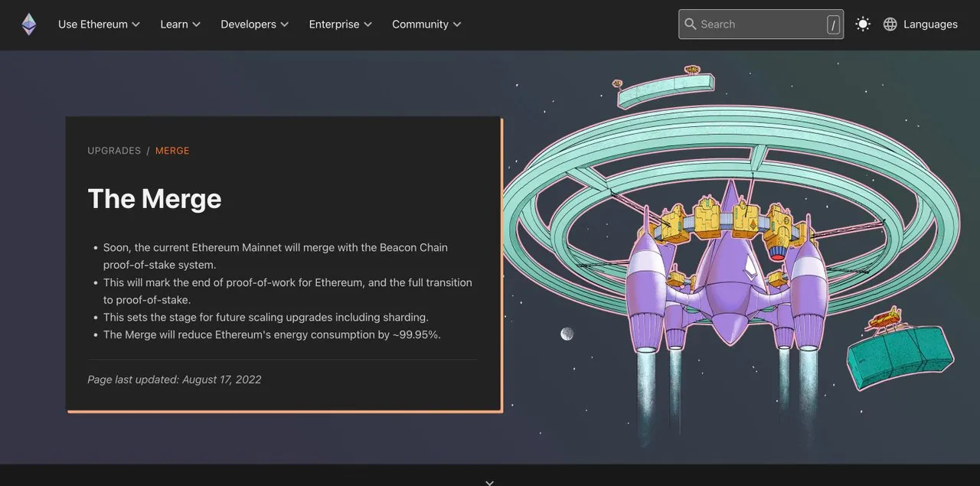Click the heading The Merge
Viewport: 980px width, 486px height.
click(x=155, y=199)
